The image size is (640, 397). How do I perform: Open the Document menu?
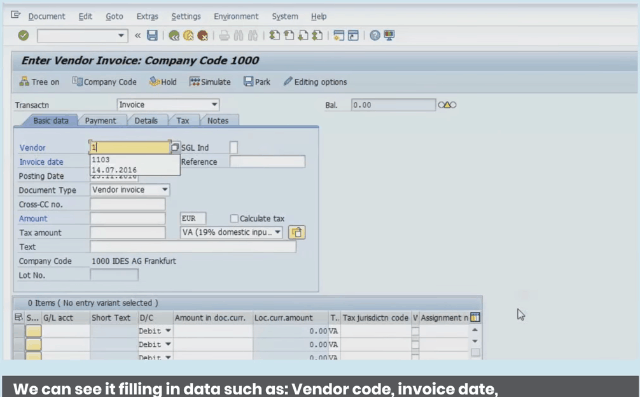click(x=47, y=16)
